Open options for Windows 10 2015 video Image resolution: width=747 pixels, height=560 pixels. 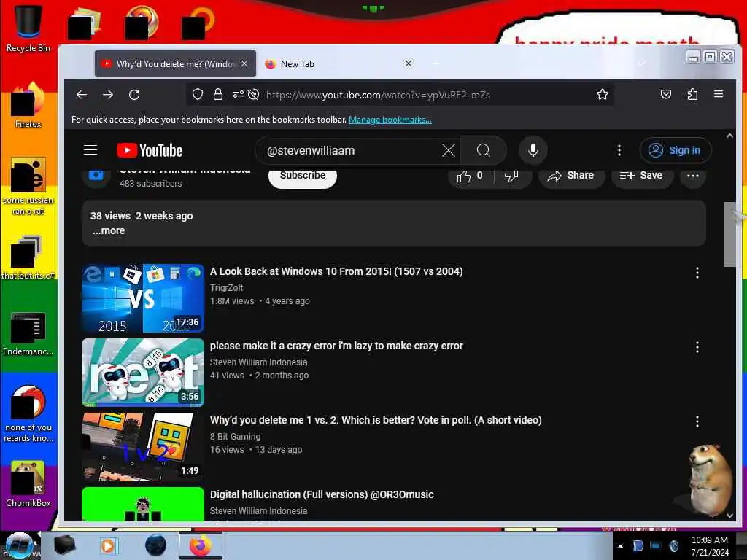697,273
